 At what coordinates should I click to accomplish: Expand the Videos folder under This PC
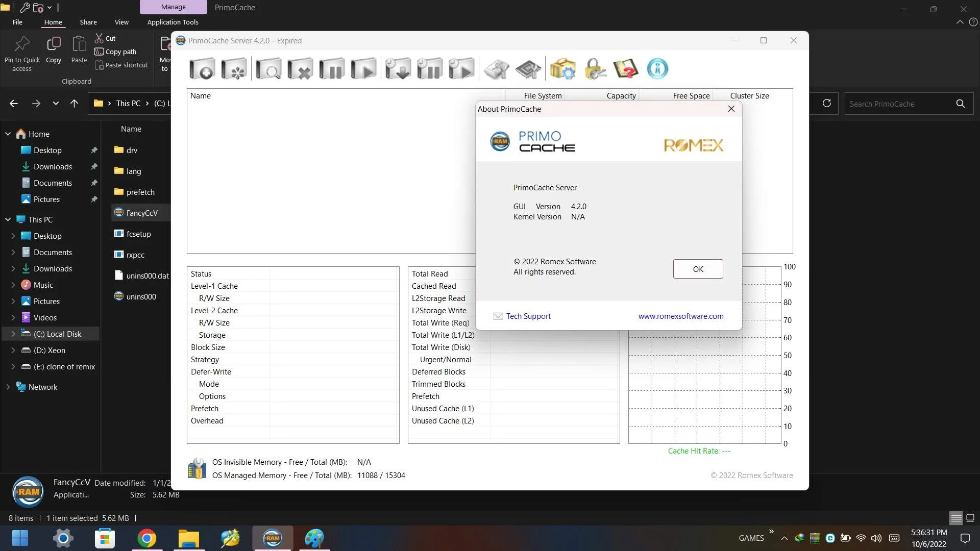(x=13, y=317)
